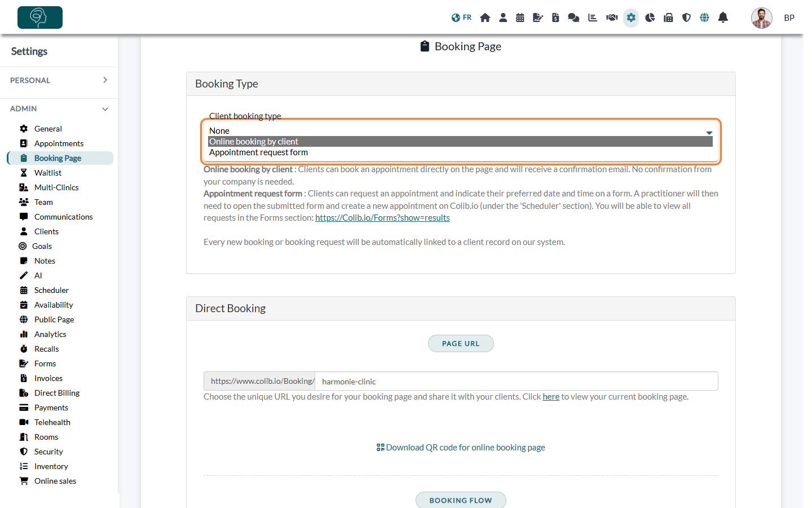Download QR code for online booking page
This screenshot has height=508, width=812.
(461, 448)
